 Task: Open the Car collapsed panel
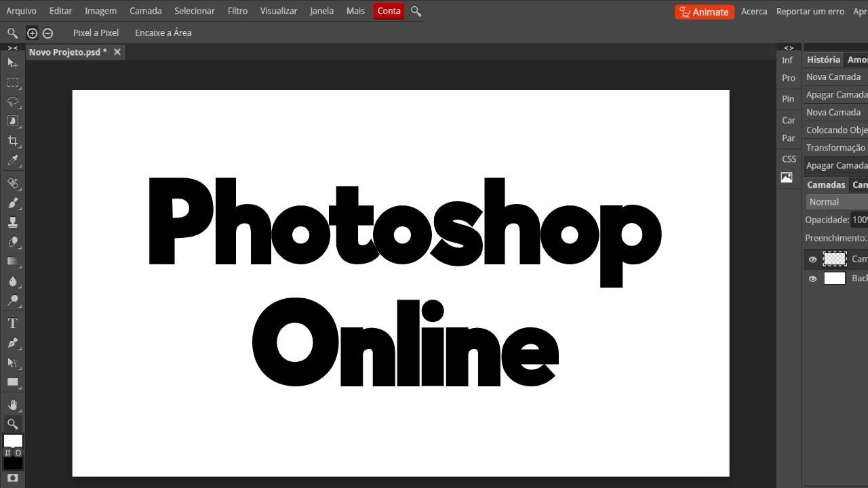(788, 121)
